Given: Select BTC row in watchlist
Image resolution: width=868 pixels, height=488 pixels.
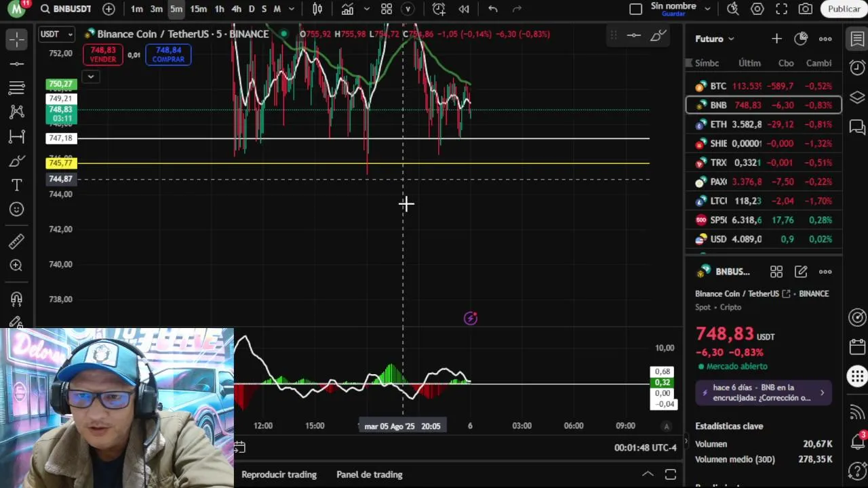Looking at the screenshot, I should point(764,86).
